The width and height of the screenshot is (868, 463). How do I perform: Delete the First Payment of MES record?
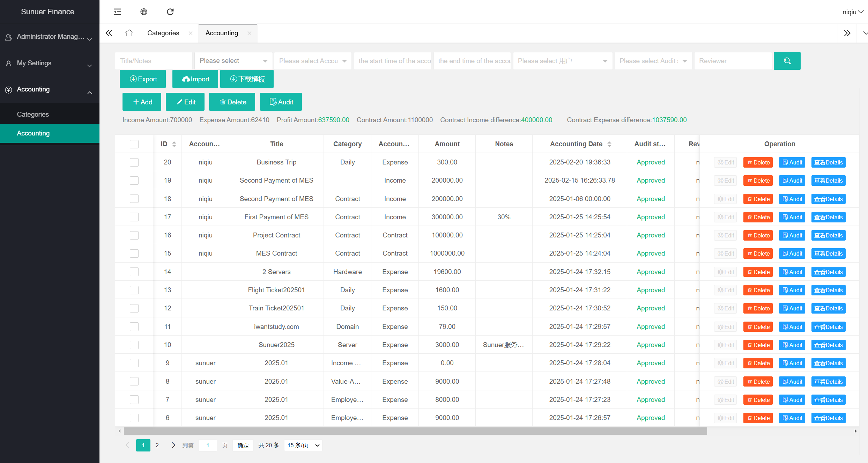click(x=758, y=217)
